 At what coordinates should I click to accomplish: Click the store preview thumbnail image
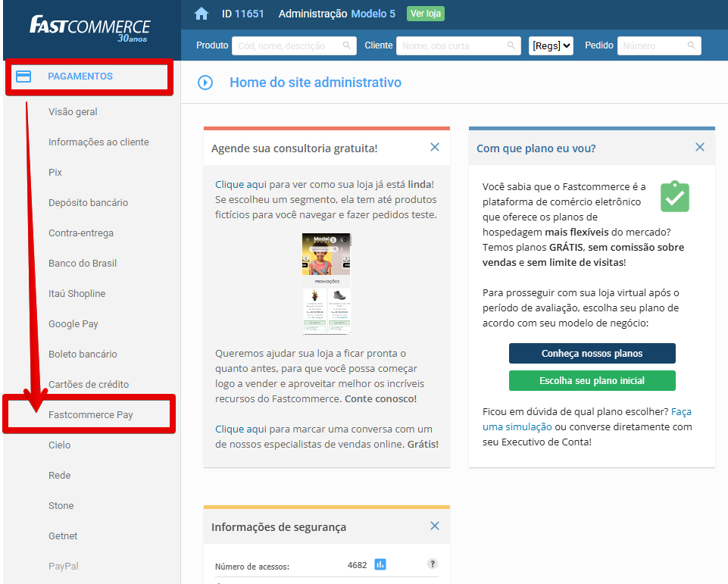coord(327,283)
